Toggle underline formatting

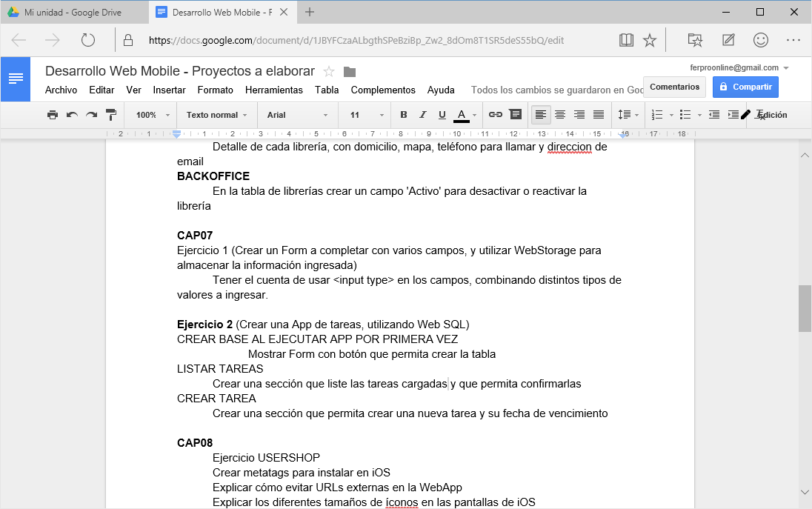(442, 115)
